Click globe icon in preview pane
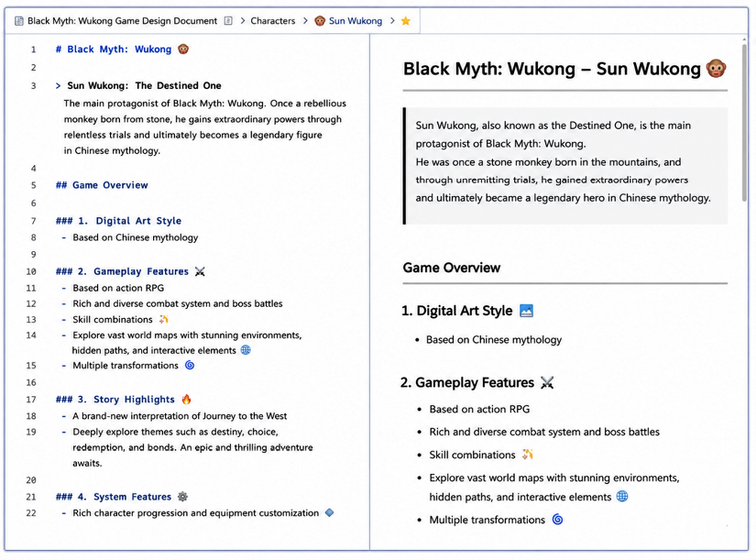Image resolution: width=756 pixels, height=560 pixels. pos(622,496)
